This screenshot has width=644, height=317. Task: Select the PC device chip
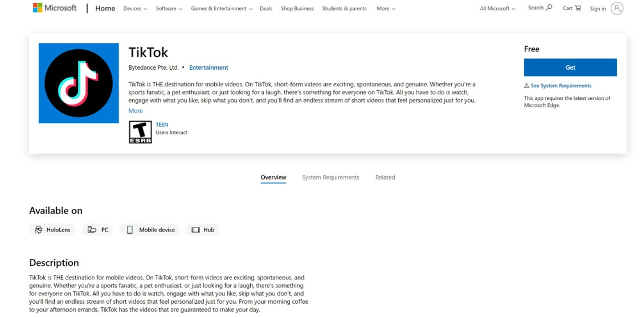click(98, 230)
